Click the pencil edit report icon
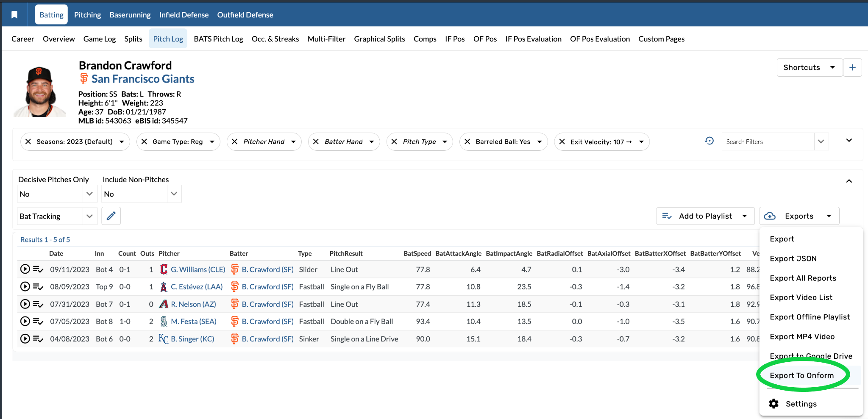Viewport: 868px width, 419px height. 111,216
